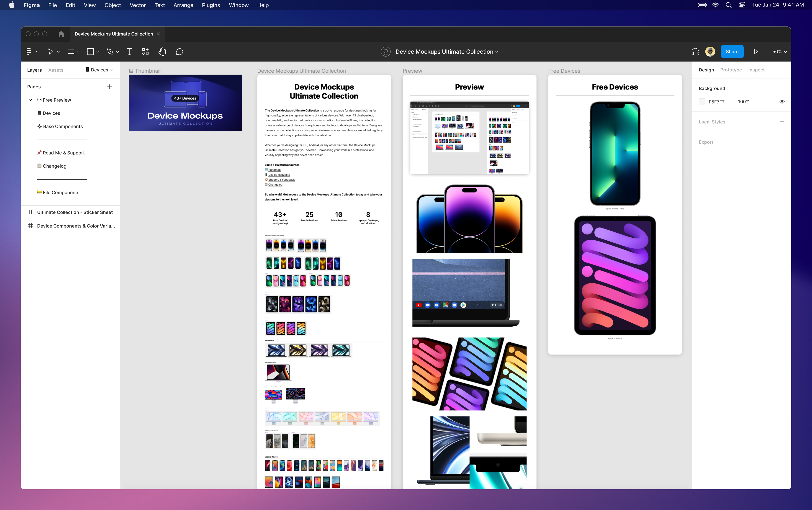The height and width of the screenshot is (510, 812).
Task: Open the Object menu
Action: click(113, 5)
